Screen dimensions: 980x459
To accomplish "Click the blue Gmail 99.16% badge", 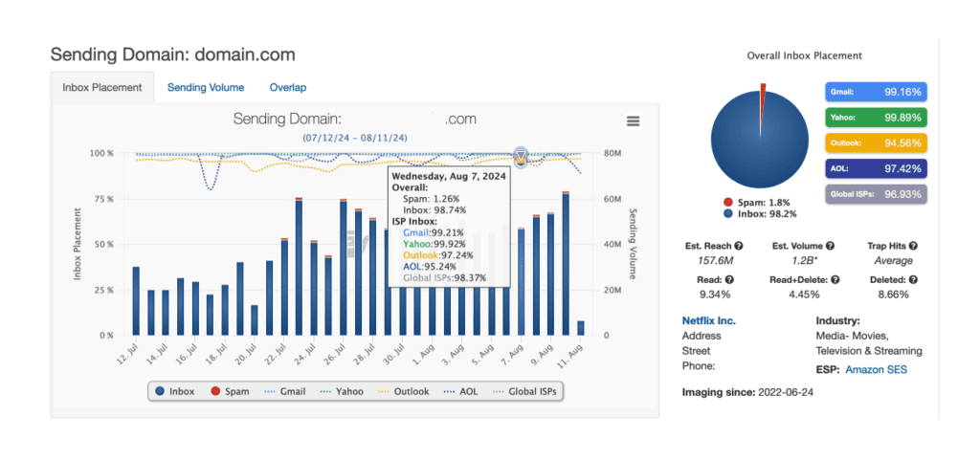I will point(877,93).
